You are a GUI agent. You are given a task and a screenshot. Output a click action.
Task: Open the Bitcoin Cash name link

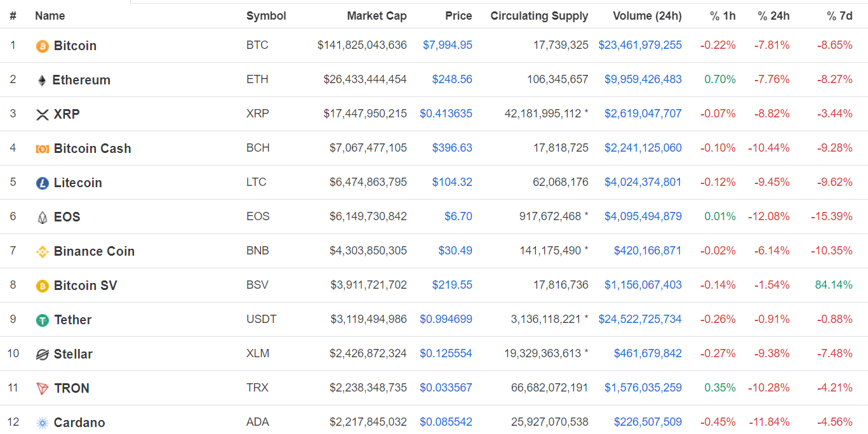[92, 148]
